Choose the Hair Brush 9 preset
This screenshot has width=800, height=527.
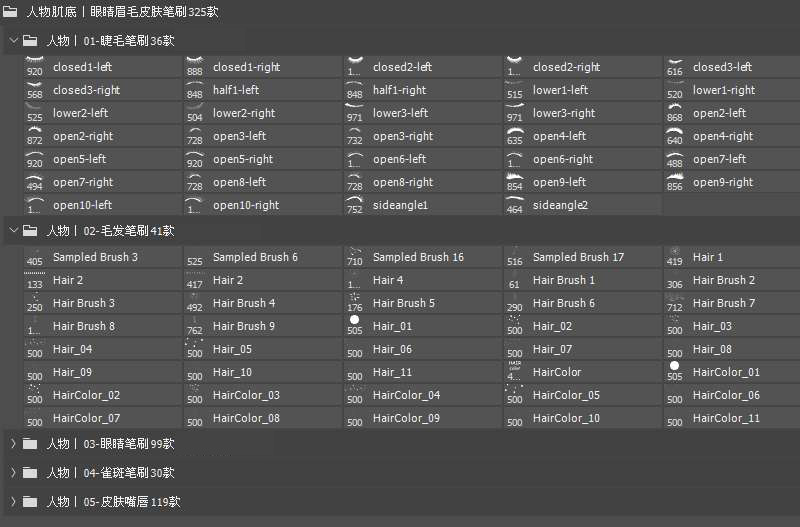[243, 326]
